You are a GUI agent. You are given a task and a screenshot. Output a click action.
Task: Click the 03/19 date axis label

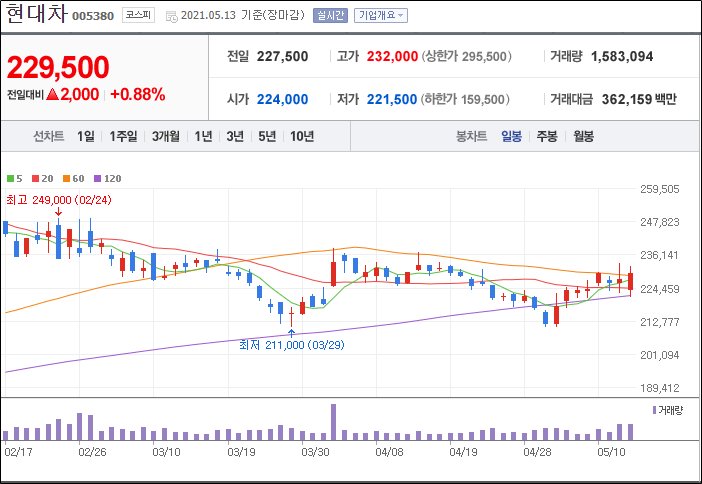coord(241,452)
